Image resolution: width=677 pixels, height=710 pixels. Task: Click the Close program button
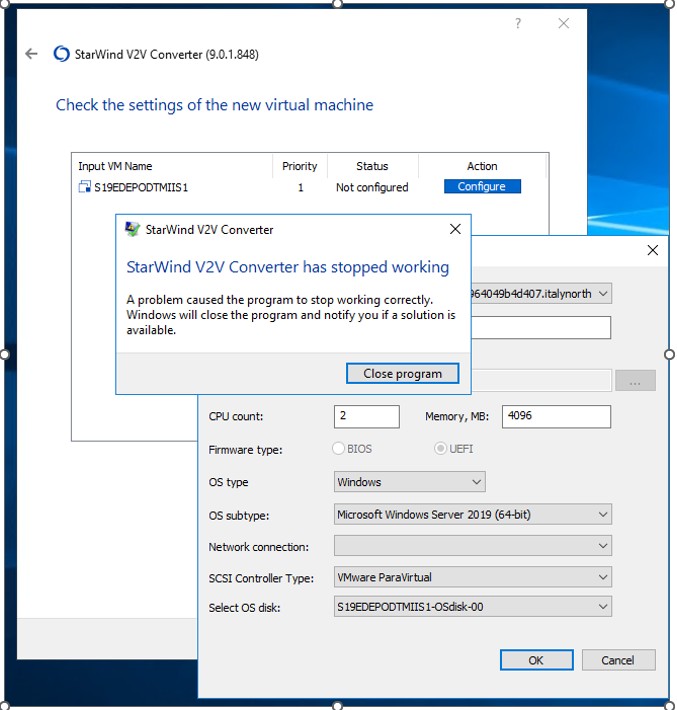(403, 374)
